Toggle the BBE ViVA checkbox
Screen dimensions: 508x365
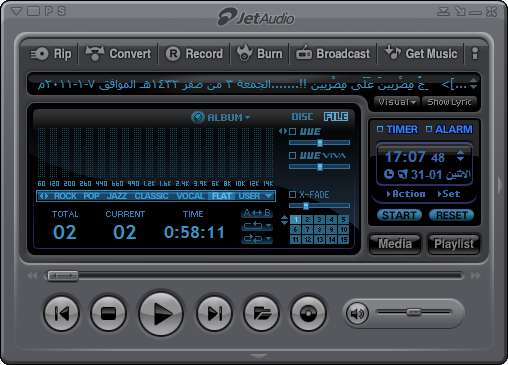click(x=292, y=155)
